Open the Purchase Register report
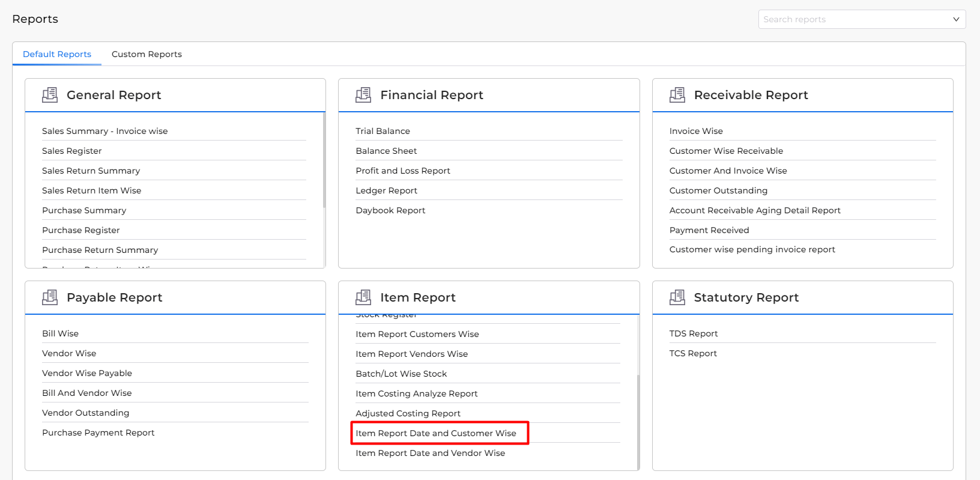Viewport: 980px width, 480px height. 81,230
